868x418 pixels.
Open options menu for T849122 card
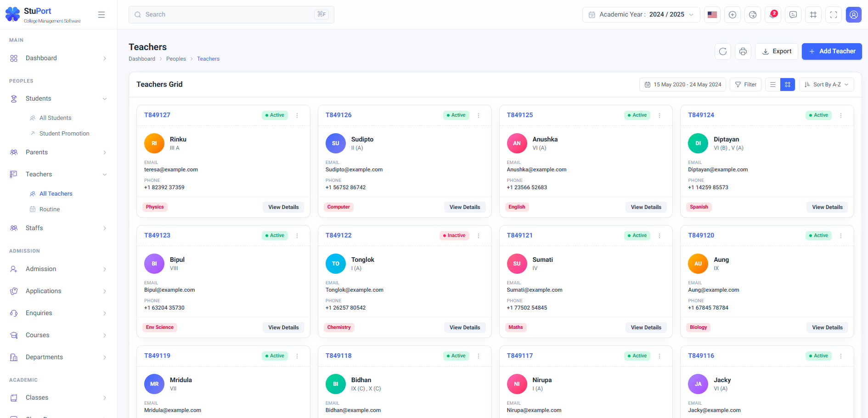[x=479, y=236]
